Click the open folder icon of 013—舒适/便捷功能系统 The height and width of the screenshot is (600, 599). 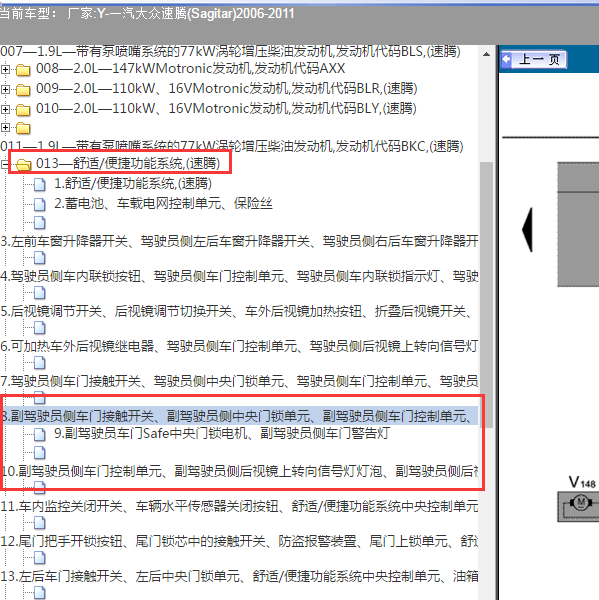24,165
